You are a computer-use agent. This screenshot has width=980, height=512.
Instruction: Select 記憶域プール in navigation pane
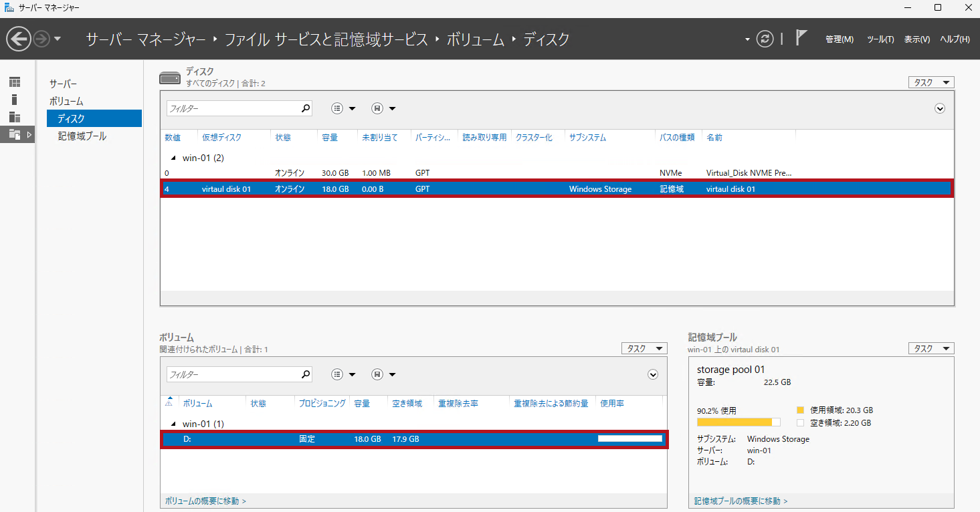click(82, 136)
